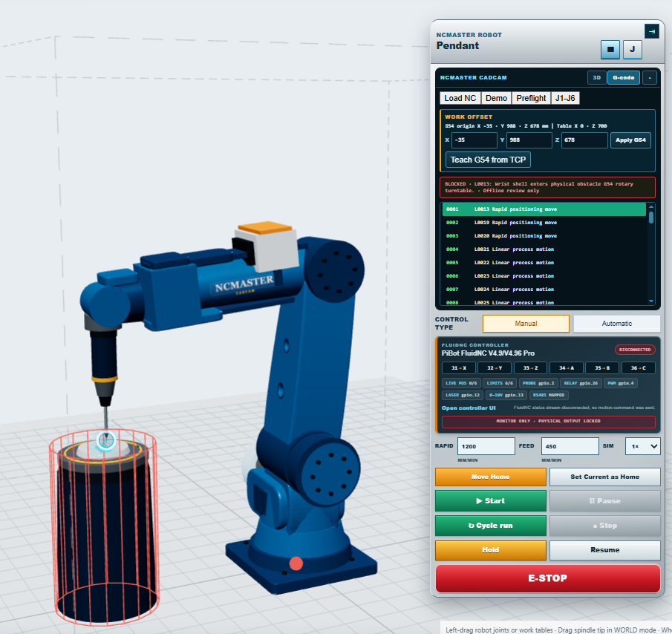Viewport: 672px width, 634px height.
Task: Click the RAPID speed input field
Action: pyautogui.click(x=486, y=446)
